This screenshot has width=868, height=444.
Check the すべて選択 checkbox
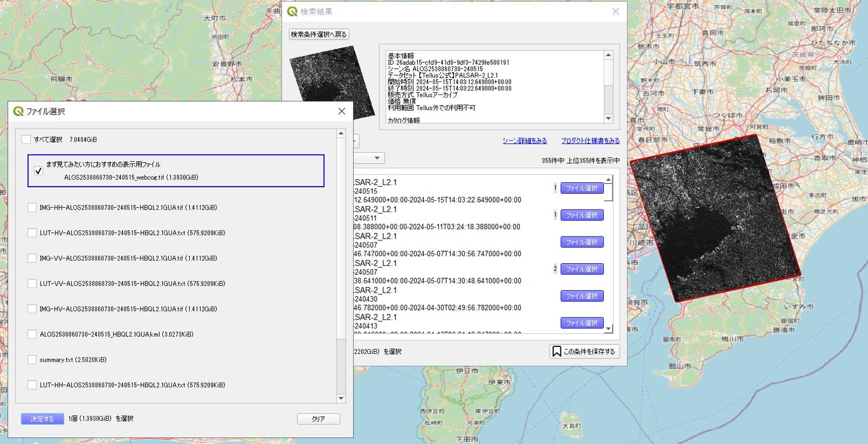26,139
